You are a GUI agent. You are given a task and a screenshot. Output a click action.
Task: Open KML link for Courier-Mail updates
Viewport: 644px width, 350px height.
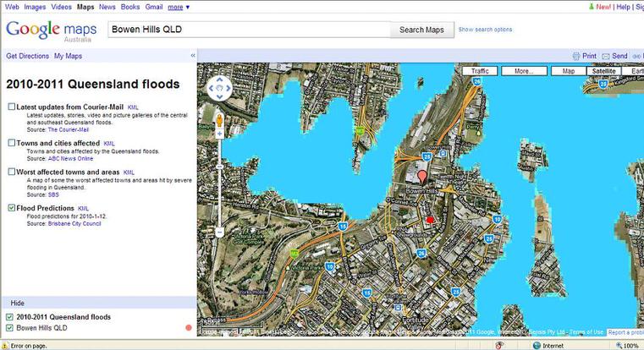tap(133, 107)
